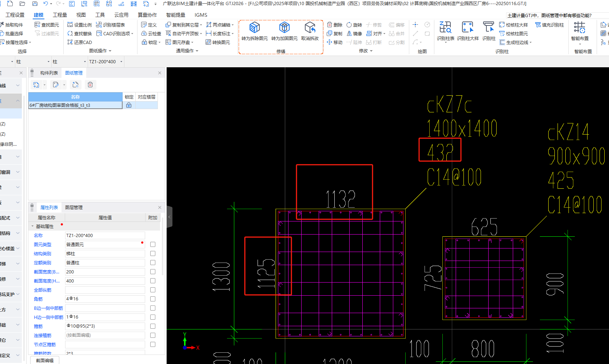Click the 还原CAD tool
Screen dimensions: 609x364
click(80, 42)
